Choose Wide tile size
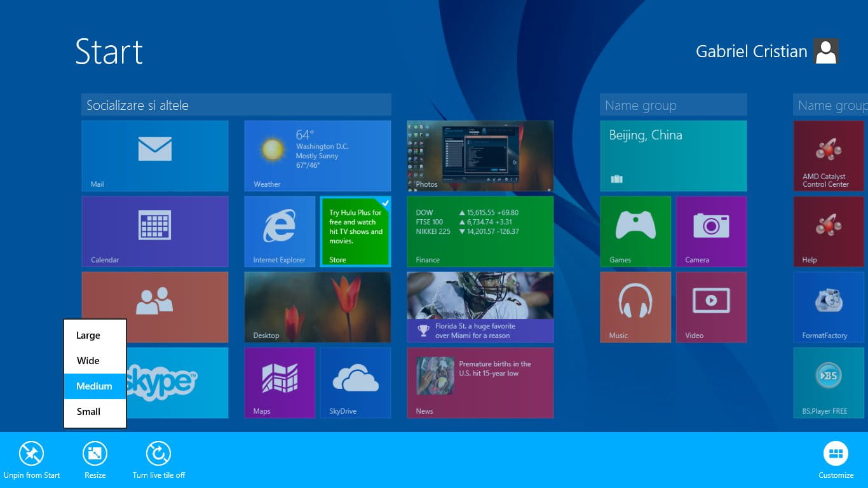 tap(95, 361)
